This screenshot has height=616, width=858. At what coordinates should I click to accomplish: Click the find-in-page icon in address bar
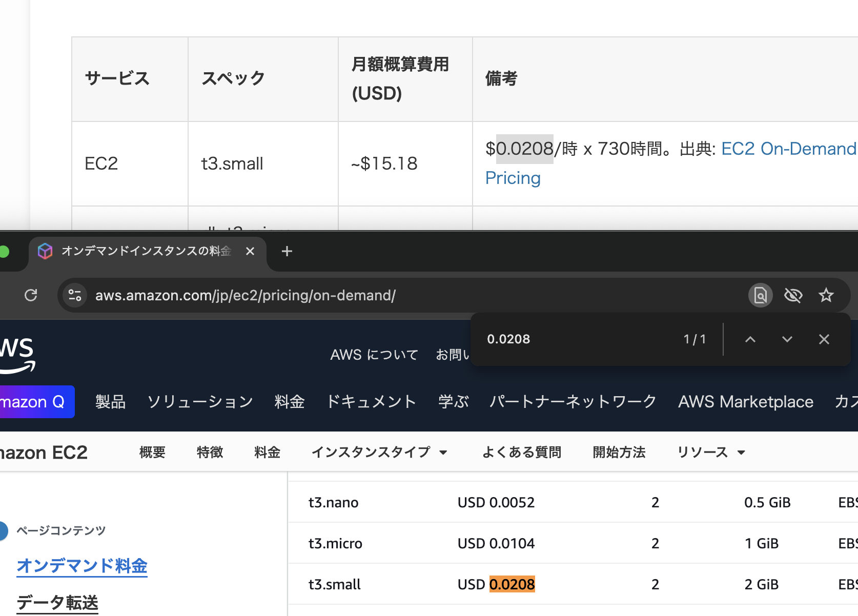pyautogui.click(x=761, y=295)
